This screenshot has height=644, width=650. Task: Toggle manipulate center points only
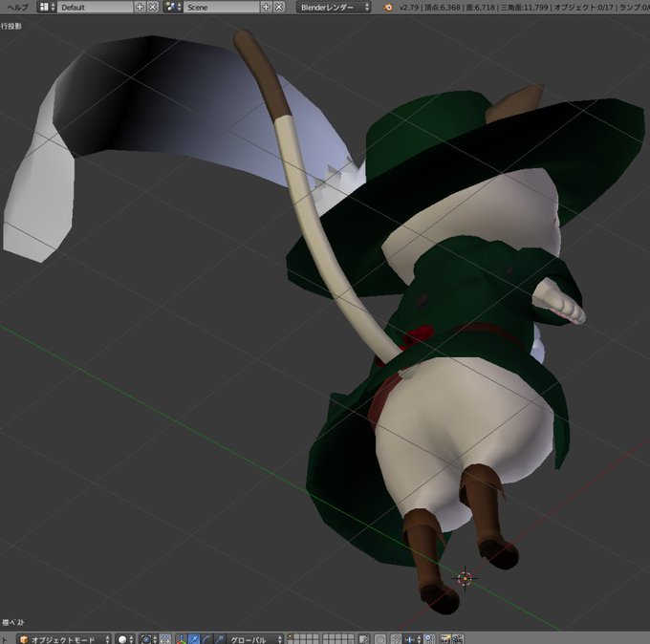(165, 639)
